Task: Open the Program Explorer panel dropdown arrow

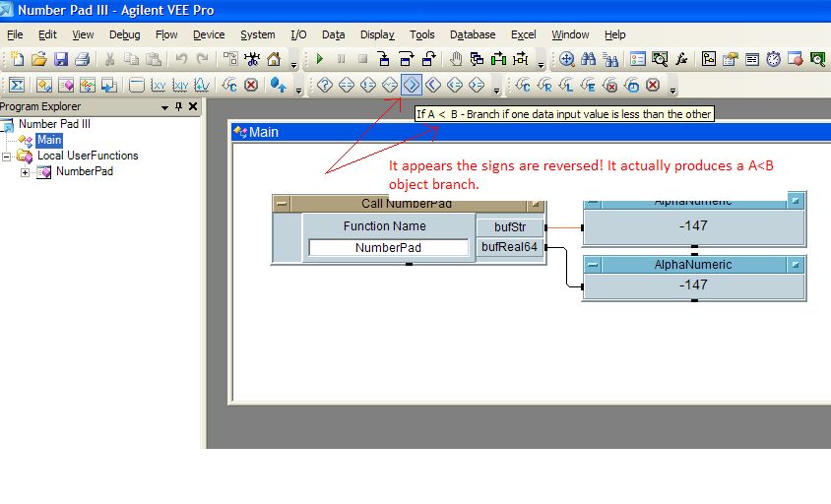Action: pyautogui.click(x=163, y=106)
